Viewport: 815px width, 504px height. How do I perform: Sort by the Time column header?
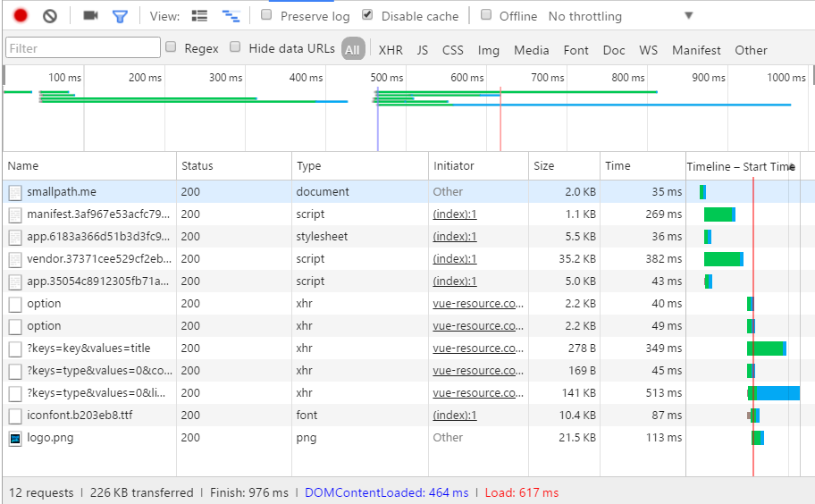click(x=643, y=165)
